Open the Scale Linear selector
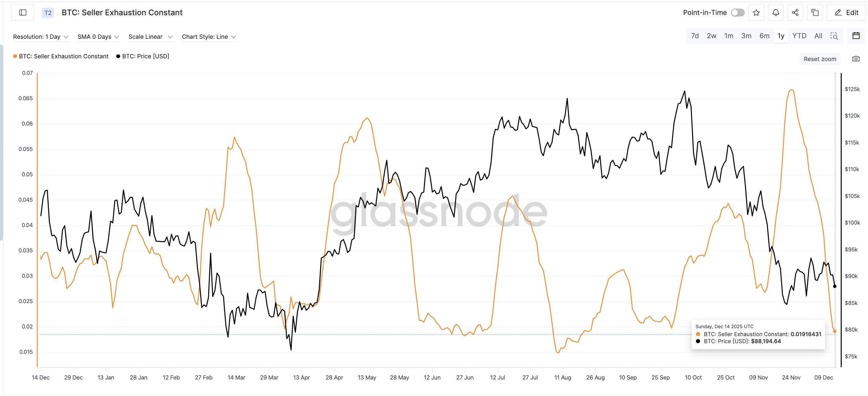The height and width of the screenshot is (396, 868). coord(150,37)
